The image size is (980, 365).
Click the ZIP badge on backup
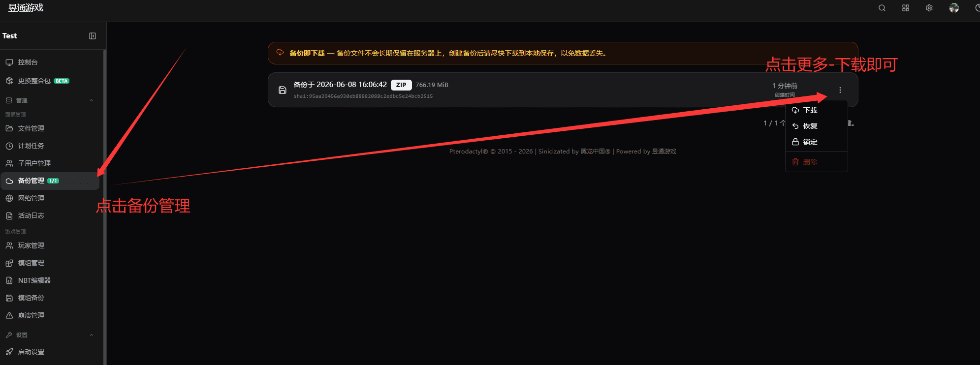pyautogui.click(x=401, y=85)
